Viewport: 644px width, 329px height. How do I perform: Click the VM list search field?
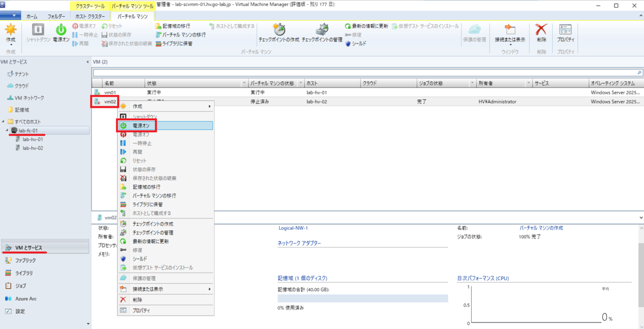[x=364, y=72]
